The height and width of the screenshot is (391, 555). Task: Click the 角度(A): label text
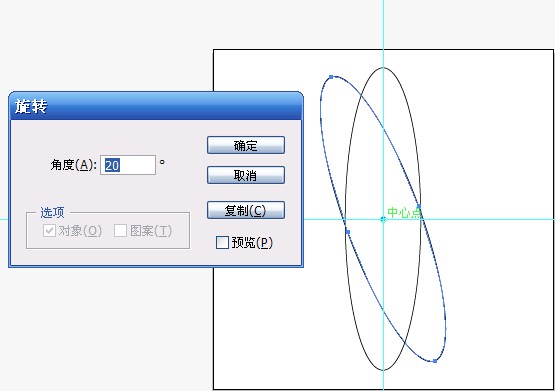(x=74, y=165)
